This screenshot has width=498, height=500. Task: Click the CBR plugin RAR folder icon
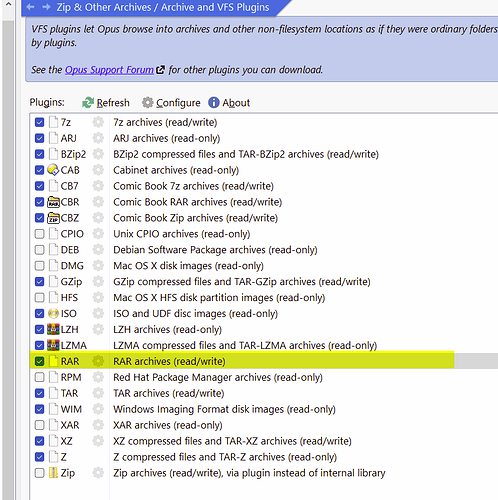tap(53, 202)
